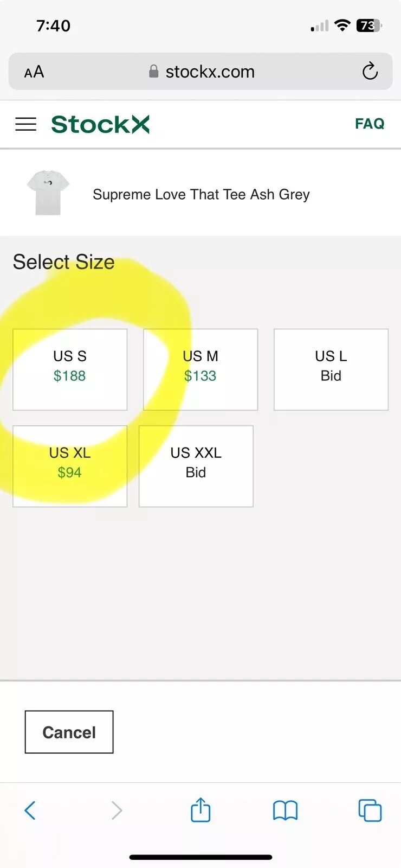Tap the Safari forward arrow
This screenshot has height=868, width=401.
click(x=117, y=810)
